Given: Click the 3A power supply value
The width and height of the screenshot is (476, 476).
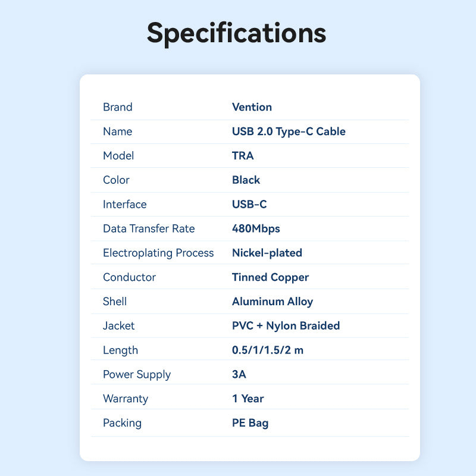Looking at the screenshot, I should click(x=239, y=374).
